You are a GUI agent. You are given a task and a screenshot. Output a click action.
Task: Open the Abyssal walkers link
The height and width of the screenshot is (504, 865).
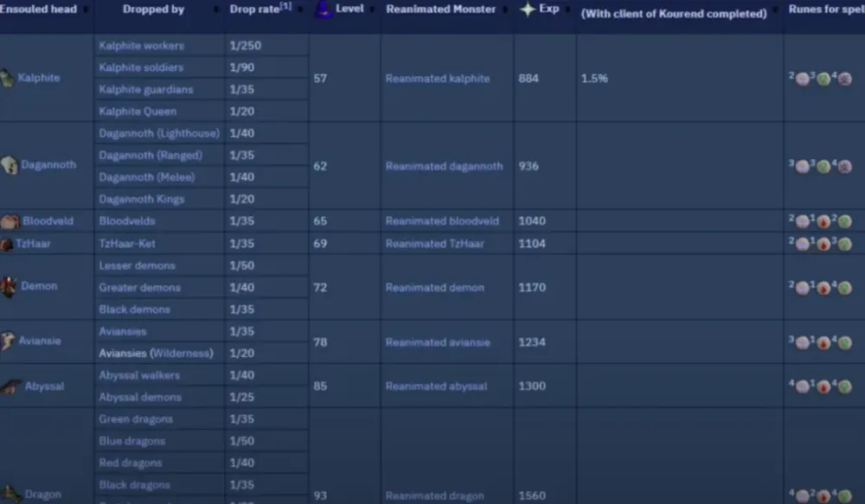coord(139,375)
